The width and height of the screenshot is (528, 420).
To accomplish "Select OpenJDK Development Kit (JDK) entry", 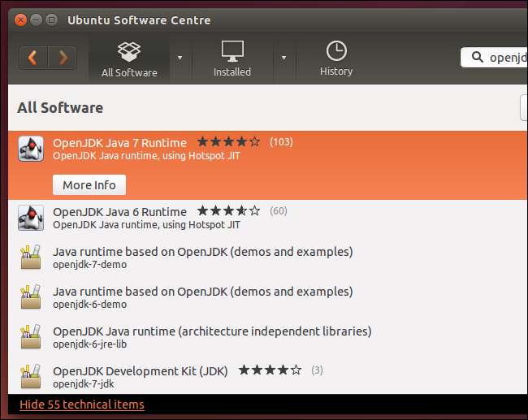I will coord(268,376).
